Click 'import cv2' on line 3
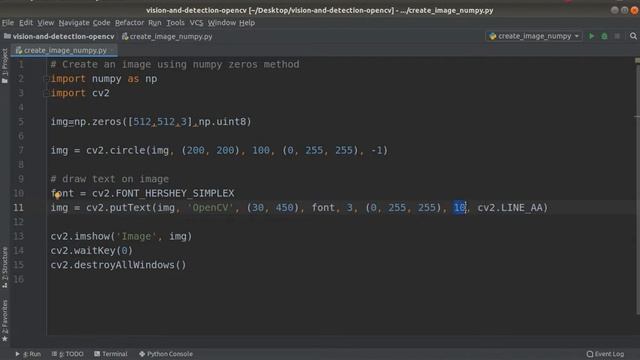 point(80,93)
